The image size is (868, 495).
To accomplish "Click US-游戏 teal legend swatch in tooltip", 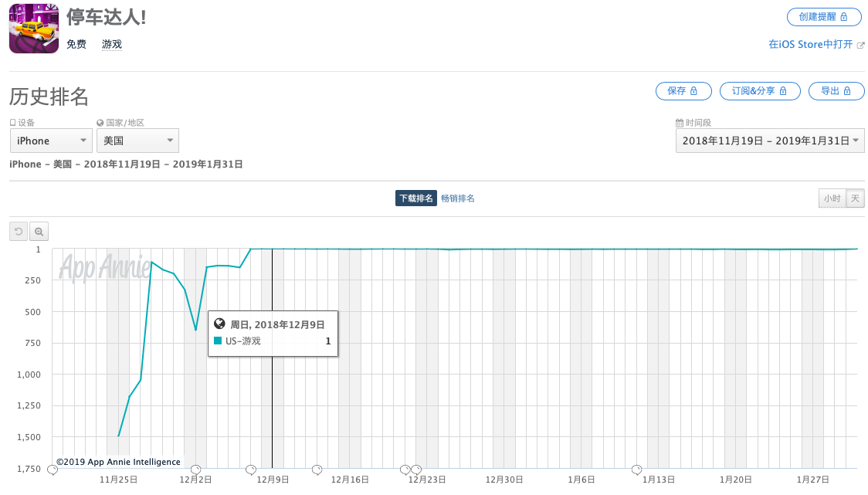I will point(218,341).
